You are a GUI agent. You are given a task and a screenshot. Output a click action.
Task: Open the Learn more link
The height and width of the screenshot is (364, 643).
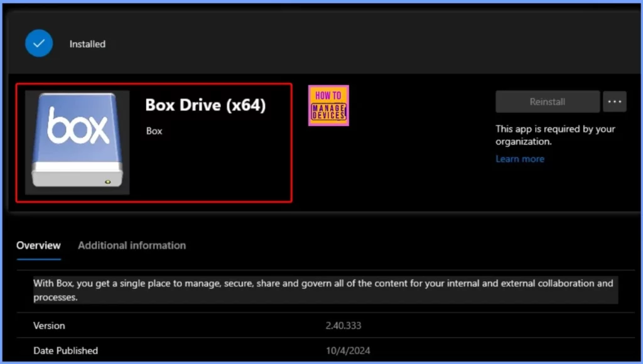click(520, 159)
